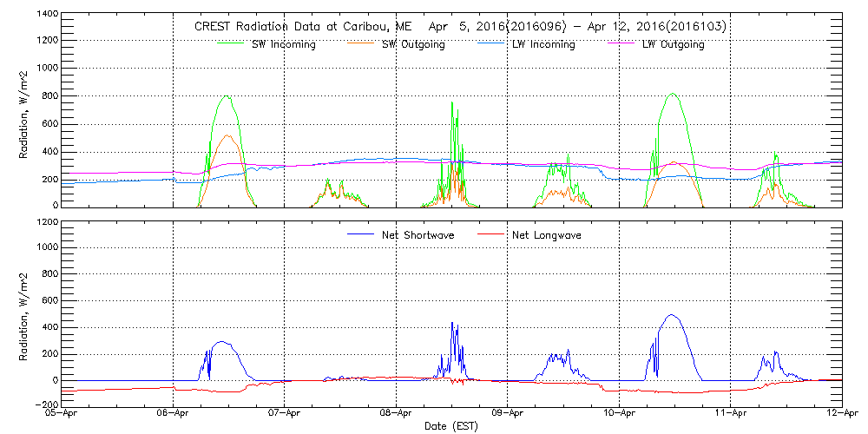
Task: Click the red Net Longwave legend line
Action: (x=494, y=234)
